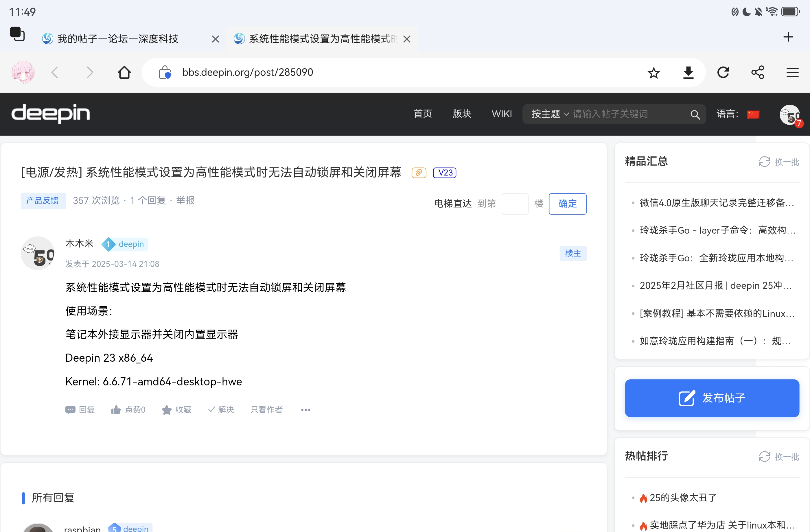Open user avatar menu with 7 notifications
This screenshot has width=810, height=532.
point(791,116)
